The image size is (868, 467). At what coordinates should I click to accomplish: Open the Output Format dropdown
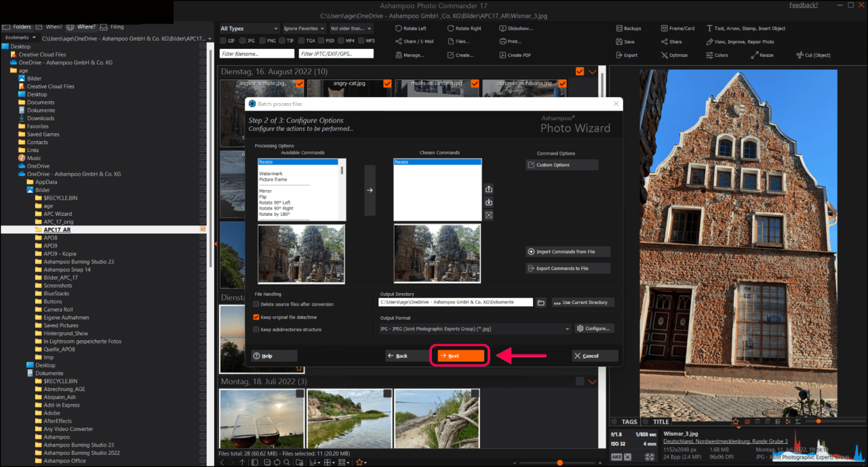475,329
